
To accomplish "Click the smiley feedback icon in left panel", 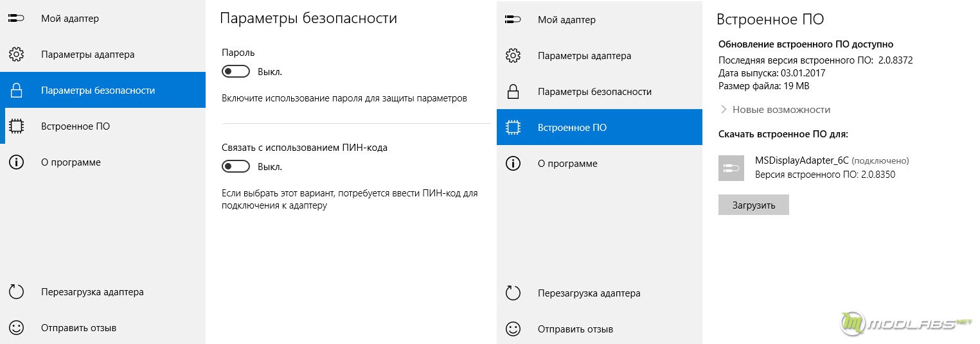I will click(x=16, y=328).
